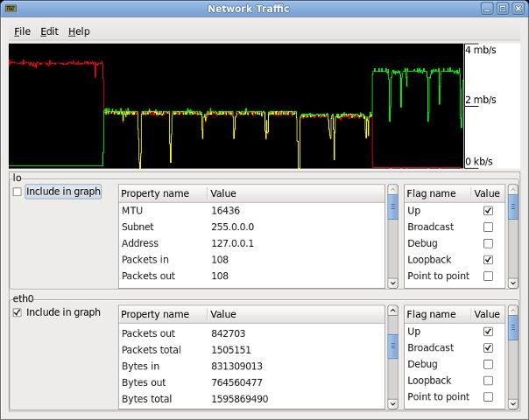Image resolution: width=529 pixels, height=420 pixels.
Task: Click scroll-down arrow of lo property list
Action: [x=392, y=283]
